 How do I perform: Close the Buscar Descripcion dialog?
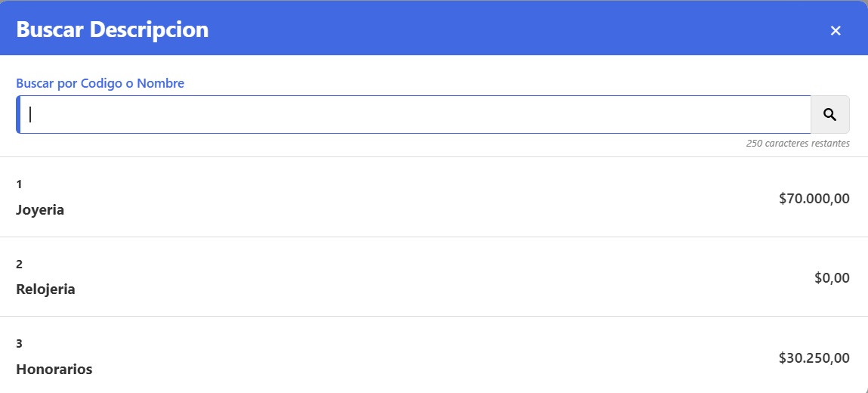836,30
